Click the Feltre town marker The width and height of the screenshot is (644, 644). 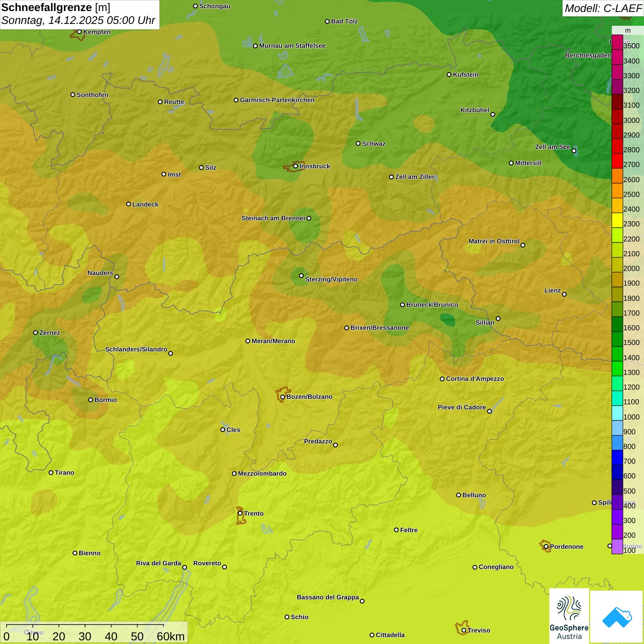point(397,530)
